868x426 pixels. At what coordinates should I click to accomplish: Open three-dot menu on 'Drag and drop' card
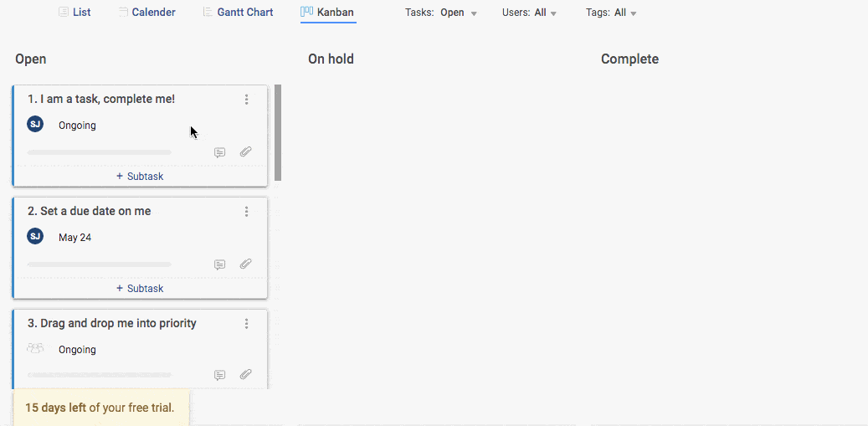246,324
